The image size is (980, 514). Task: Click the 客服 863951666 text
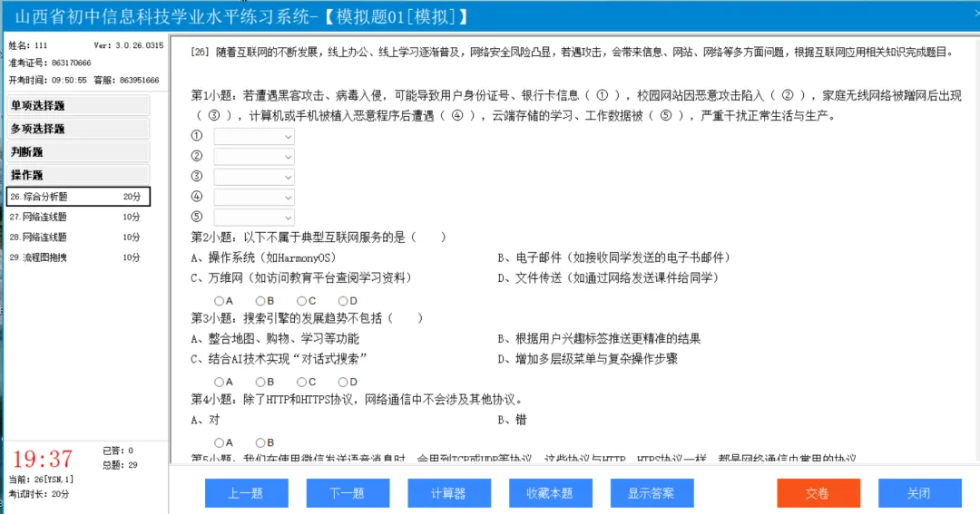click(x=126, y=80)
